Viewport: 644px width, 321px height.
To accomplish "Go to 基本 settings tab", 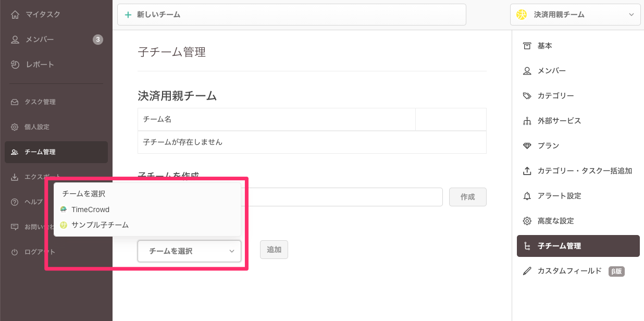I will coord(544,46).
